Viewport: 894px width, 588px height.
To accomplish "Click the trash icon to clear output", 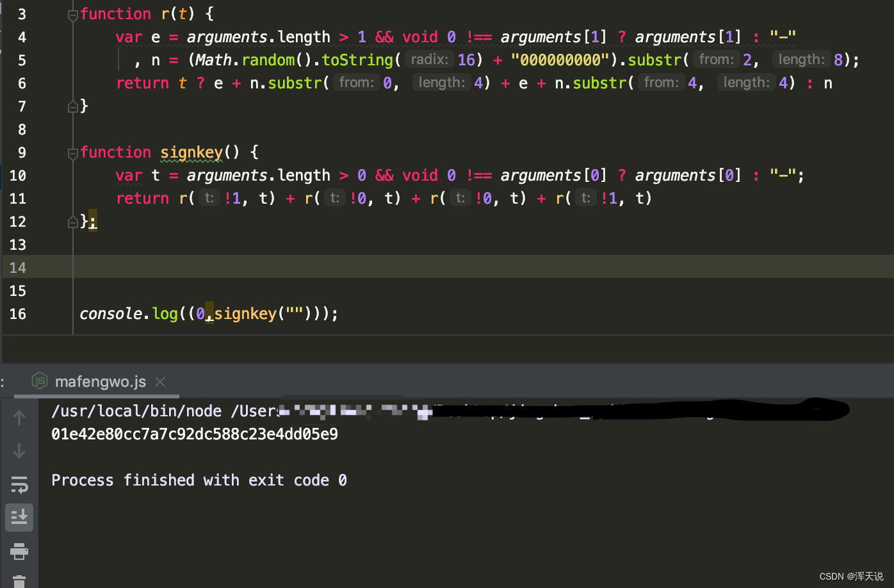I will (x=19, y=582).
